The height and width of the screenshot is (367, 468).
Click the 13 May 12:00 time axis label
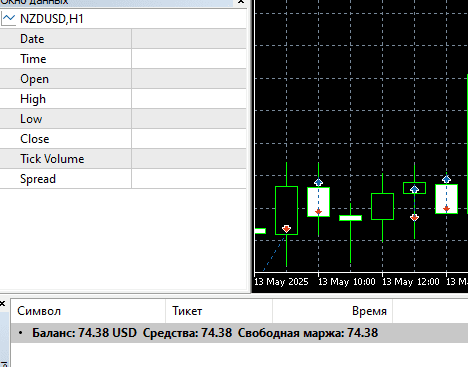point(410,282)
